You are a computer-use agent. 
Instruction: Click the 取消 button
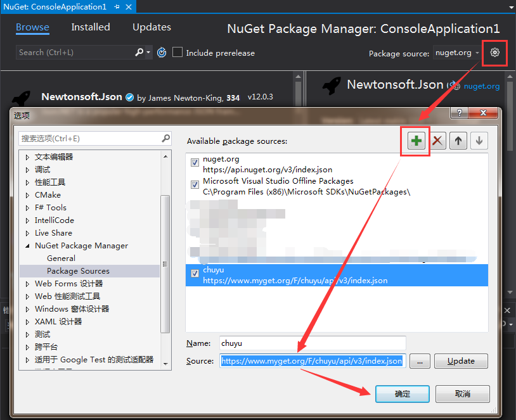click(462, 393)
